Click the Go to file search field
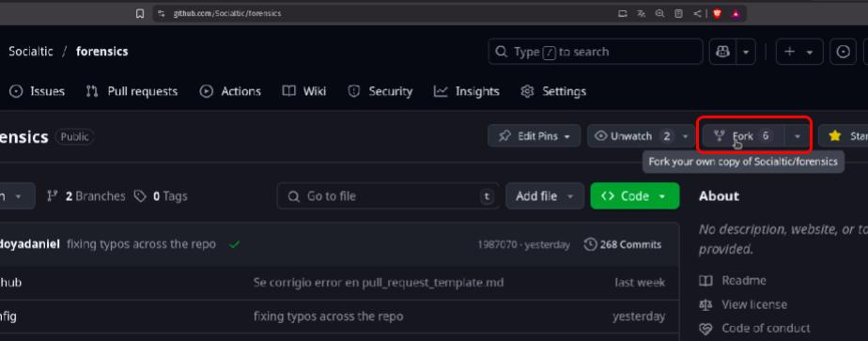 [x=388, y=196]
